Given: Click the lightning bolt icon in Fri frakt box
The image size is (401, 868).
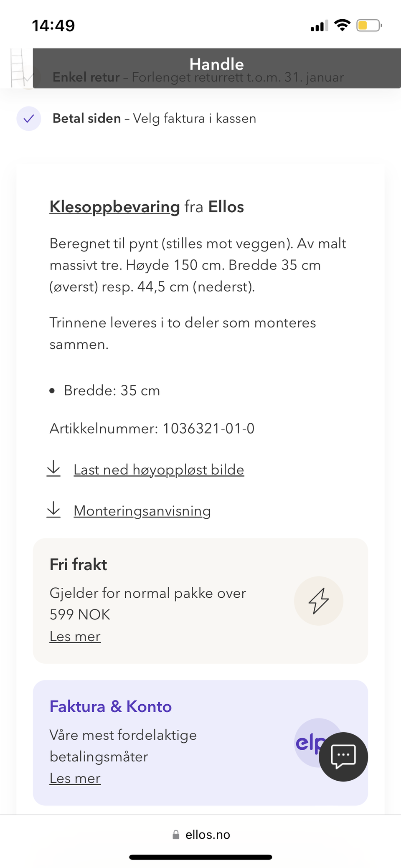Looking at the screenshot, I should point(318,601).
